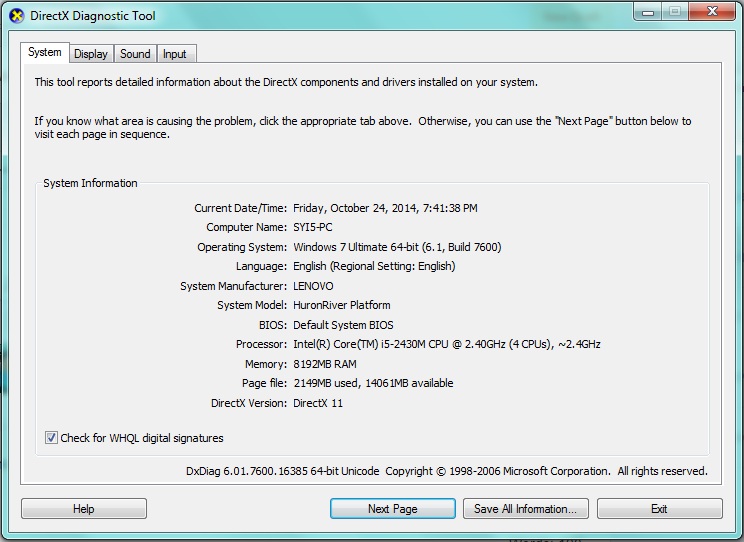Go to Next Page
Image resolution: width=744 pixels, height=542 pixels.
coord(393,509)
